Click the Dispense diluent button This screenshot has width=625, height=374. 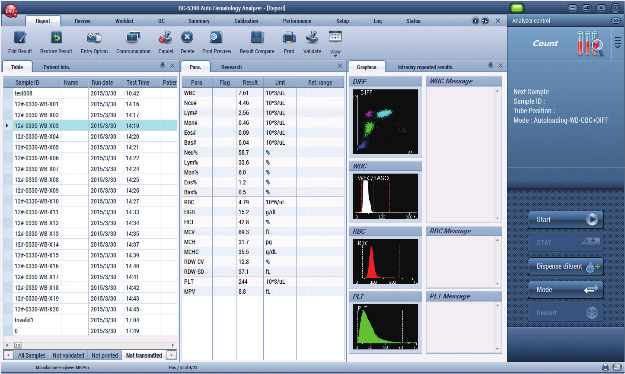(566, 266)
